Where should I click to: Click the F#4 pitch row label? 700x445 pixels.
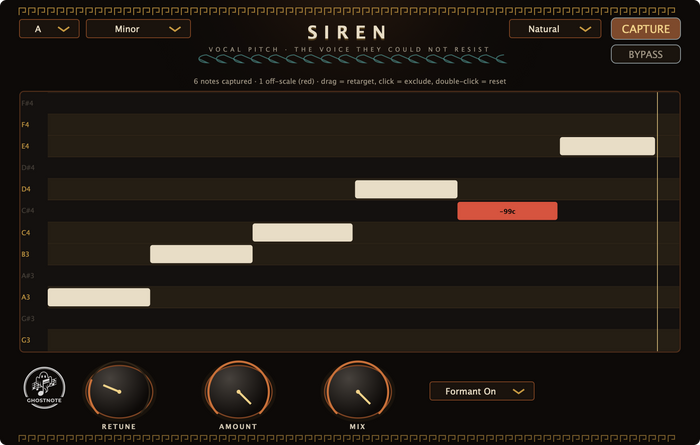(x=27, y=103)
